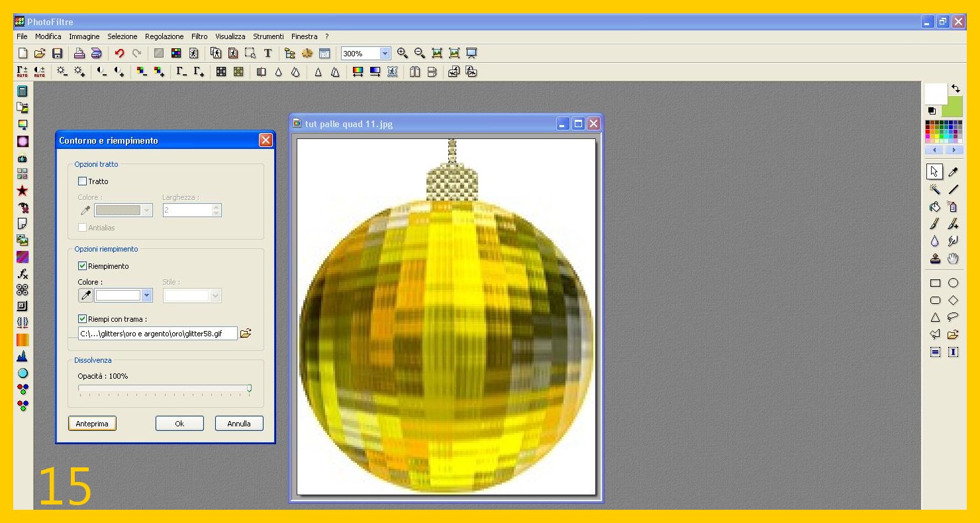Select the Paint Bucket fill tool

click(x=935, y=207)
